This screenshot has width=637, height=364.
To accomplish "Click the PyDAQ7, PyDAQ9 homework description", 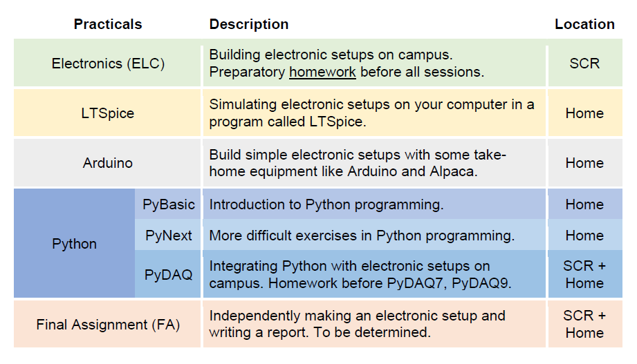I will pyautogui.click(x=360, y=275).
